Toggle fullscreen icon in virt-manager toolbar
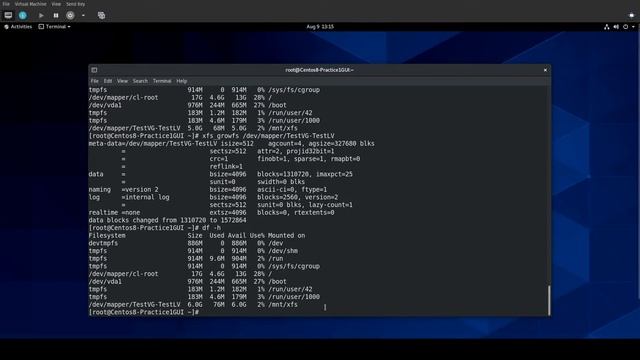 (631, 15)
